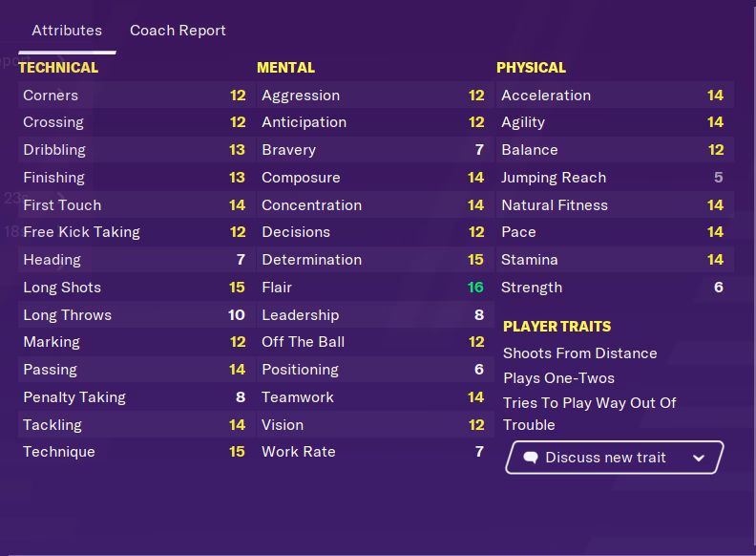756x556 pixels.
Task: Expand the Discuss new trait dropdown arrow
Action: coord(699,458)
